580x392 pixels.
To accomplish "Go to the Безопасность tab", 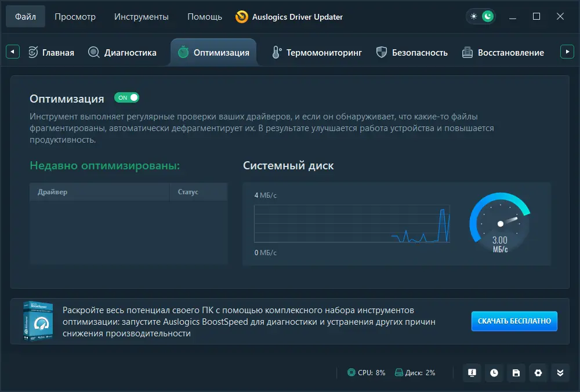I will (412, 53).
